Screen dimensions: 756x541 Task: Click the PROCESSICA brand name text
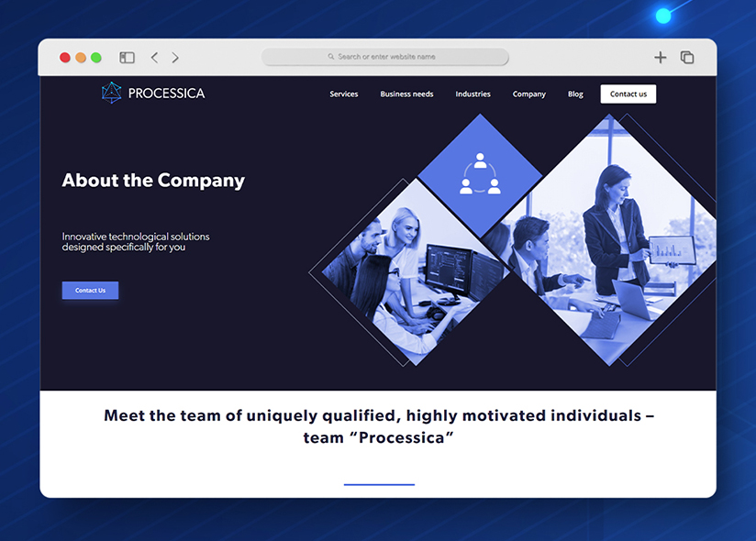[x=166, y=94]
